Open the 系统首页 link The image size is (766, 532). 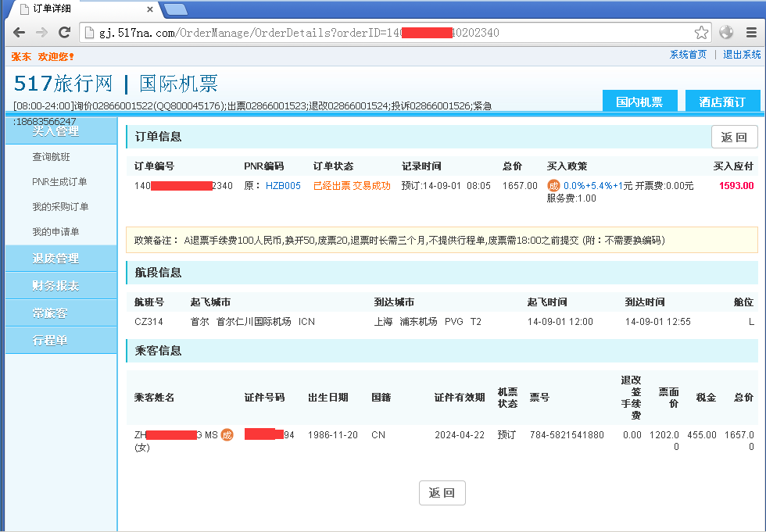(x=688, y=55)
